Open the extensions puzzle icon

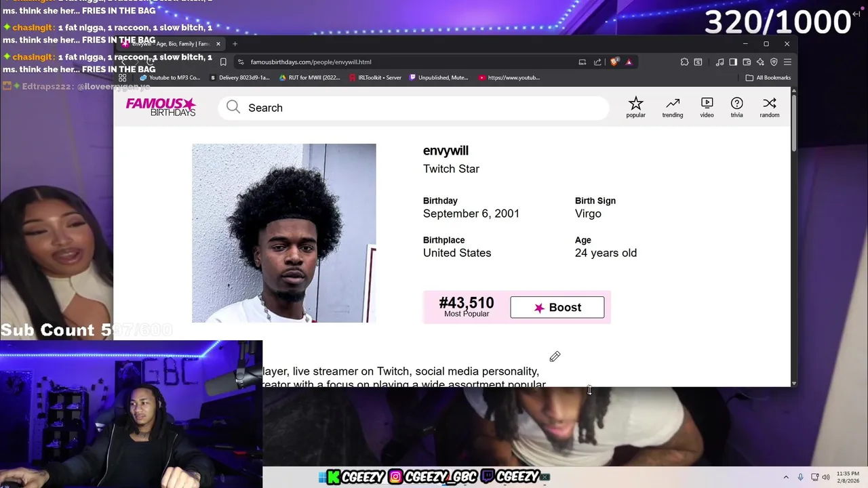684,62
